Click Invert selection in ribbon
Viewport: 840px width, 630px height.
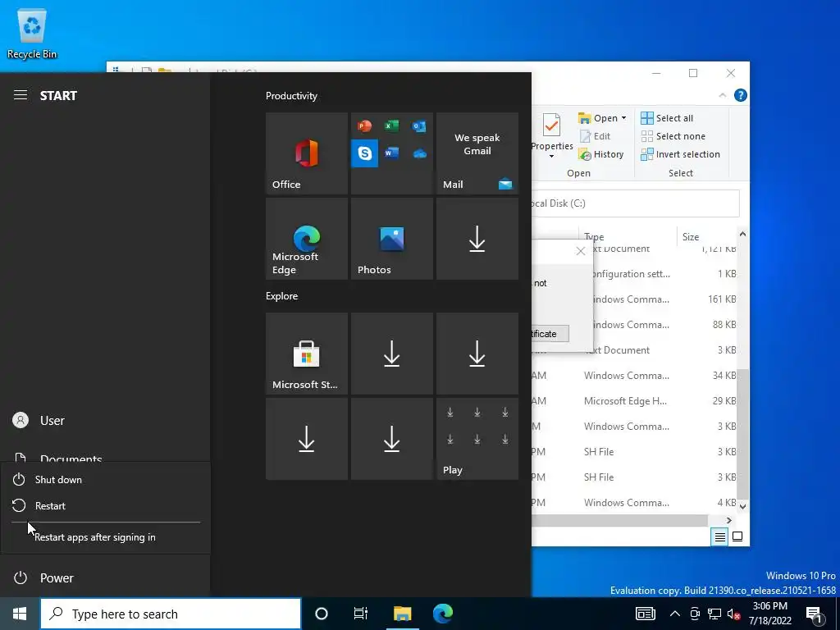click(680, 154)
